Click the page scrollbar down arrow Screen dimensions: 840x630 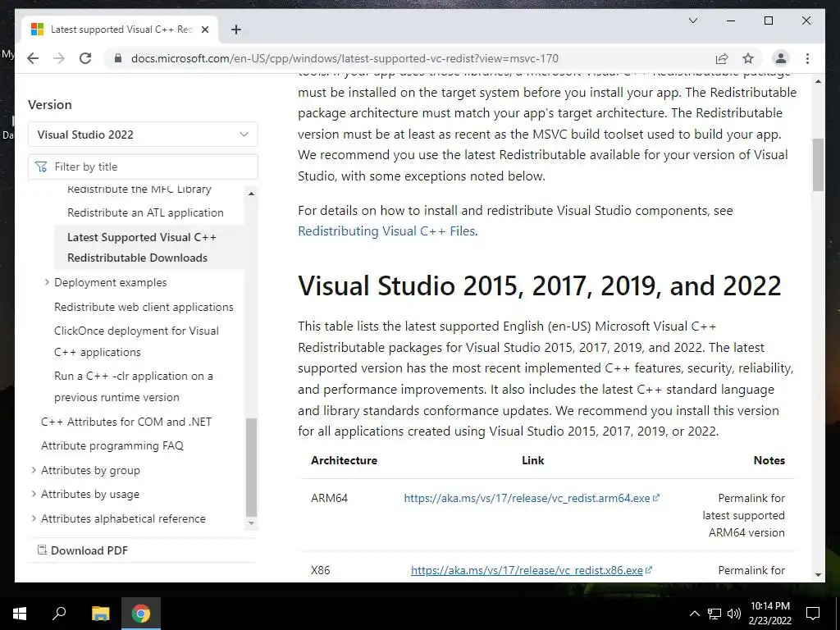[818, 574]
